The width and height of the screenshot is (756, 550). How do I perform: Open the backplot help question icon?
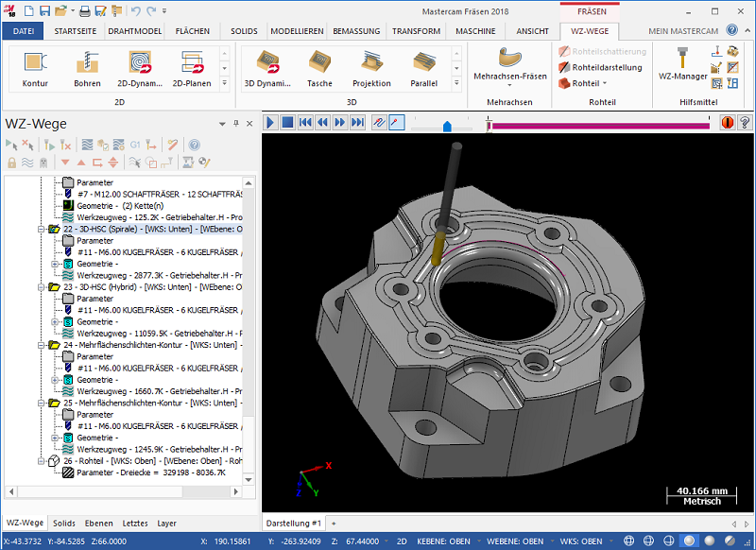(x=745, y=123)
